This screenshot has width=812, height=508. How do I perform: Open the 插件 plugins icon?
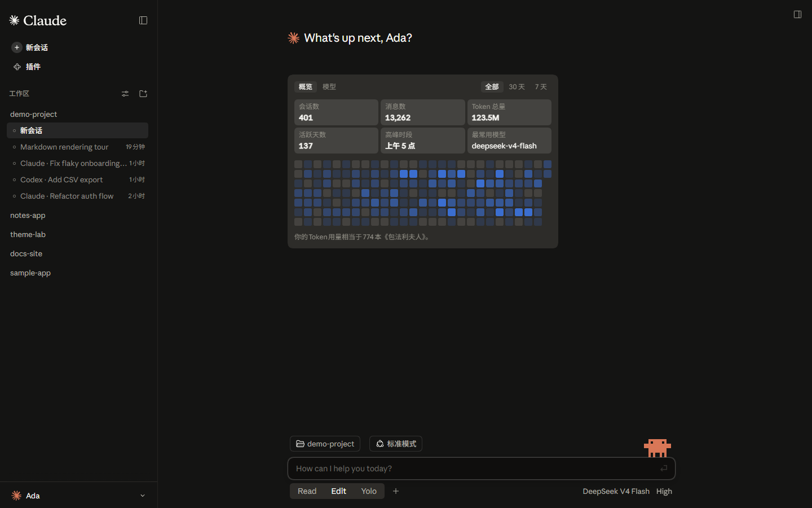point(17,67)
